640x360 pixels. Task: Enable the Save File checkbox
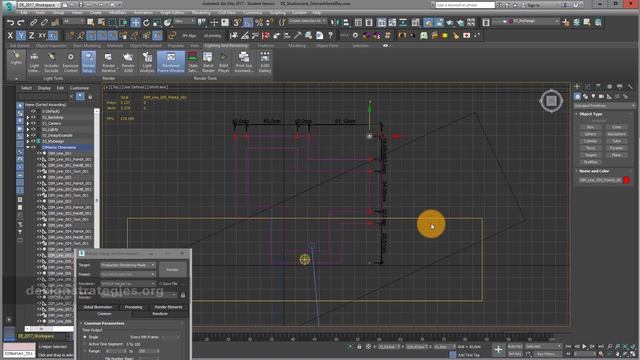[161, 284]
